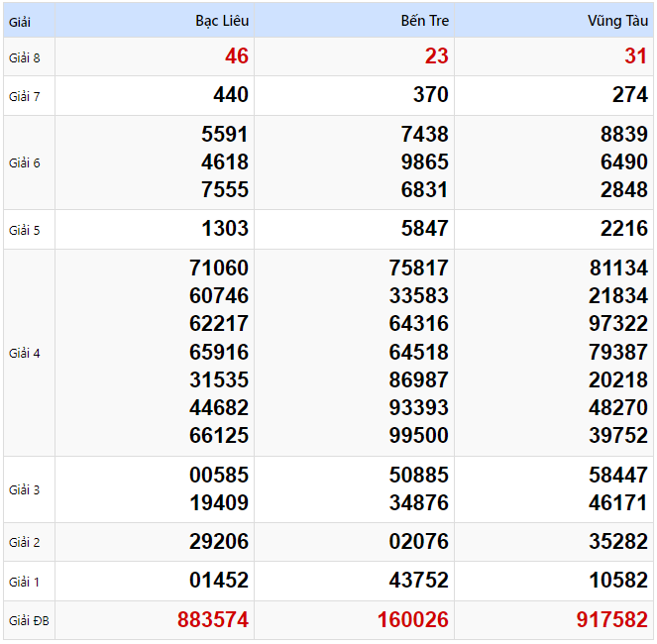This screenshot has height=644, width=657.
Task: Click red Giải 8 number 46
Action: (236, 56)
